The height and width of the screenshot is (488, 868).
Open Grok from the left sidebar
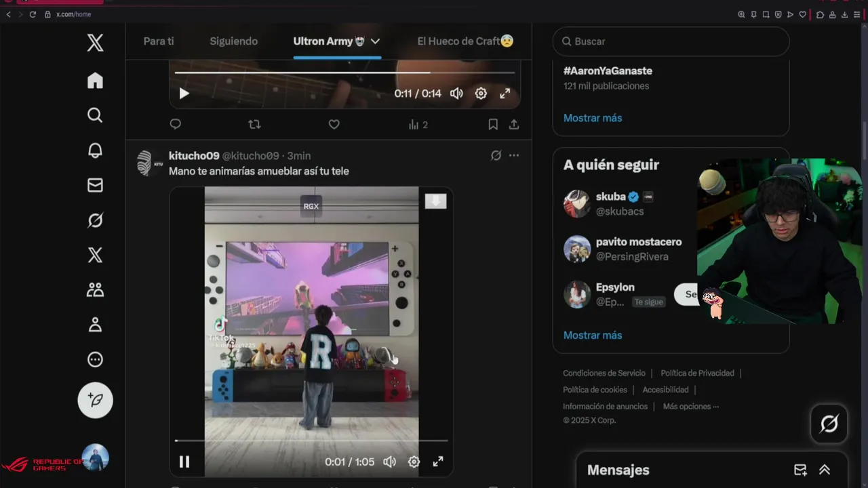(95, 220)
